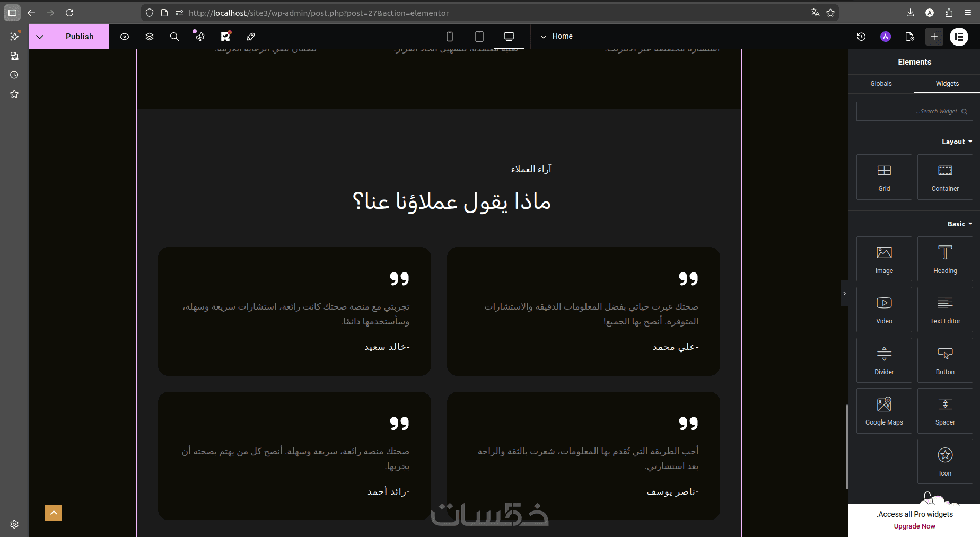This screenshot has width=980, height=537.
Task: Switch to the Globals tab
Action: pos(881,84)
